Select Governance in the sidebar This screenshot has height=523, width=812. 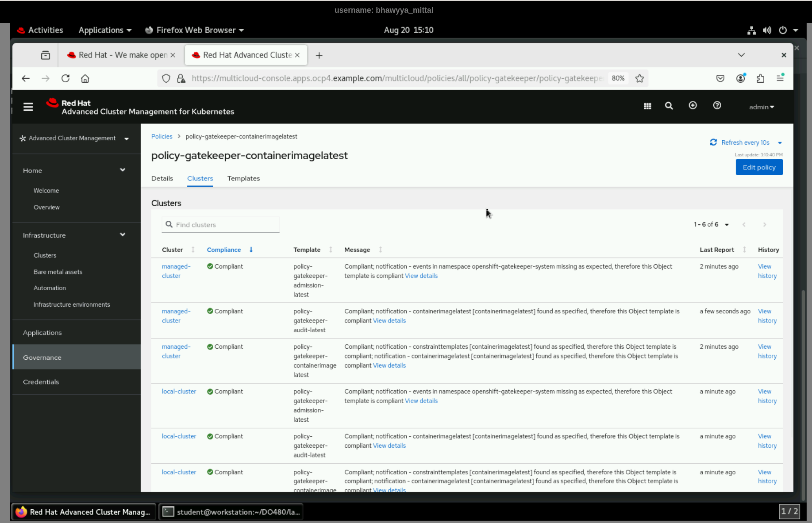click(77, 357)
